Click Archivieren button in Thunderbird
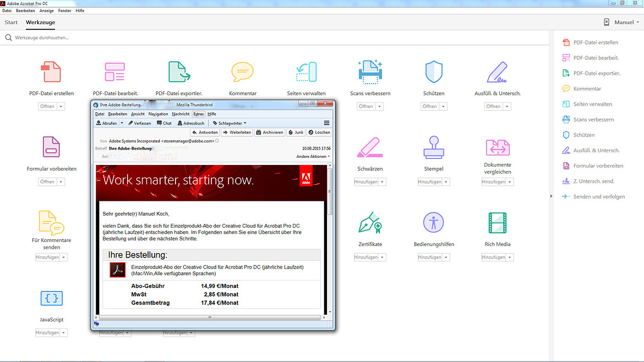Screen dimensions: 644x362 pos(269,132)
